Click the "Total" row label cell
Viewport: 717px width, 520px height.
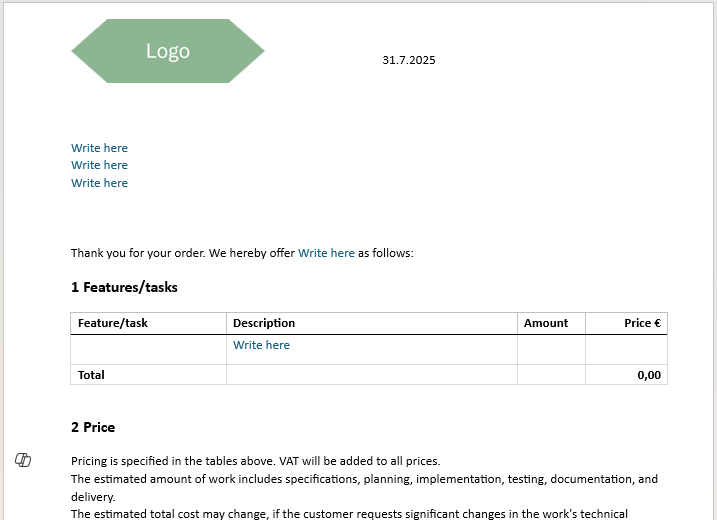(92, 375)
